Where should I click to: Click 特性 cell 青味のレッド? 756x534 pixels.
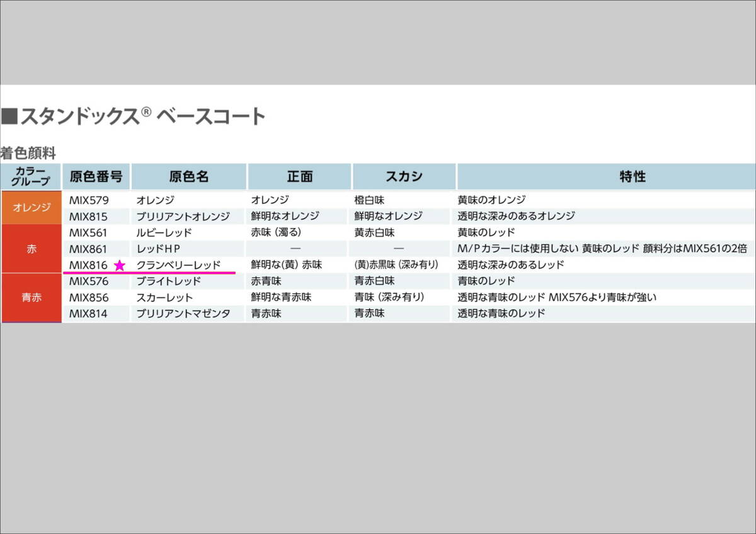(486, 281)
